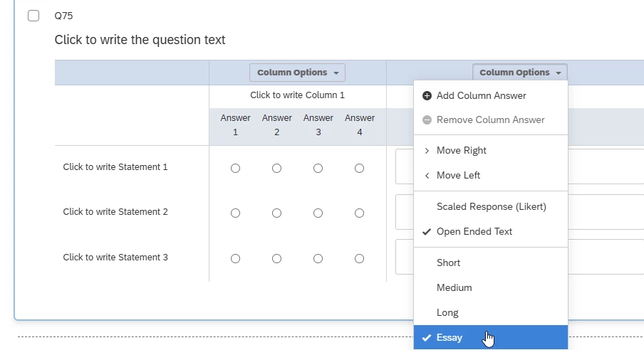Viewport: 644px width, 350px height.
Task: Select Answer 3 radio for Statement 2
Action: tap(318, 213)
